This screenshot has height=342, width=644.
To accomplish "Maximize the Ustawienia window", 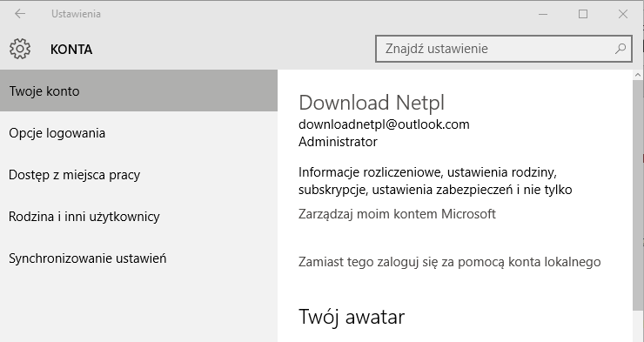I will pos(583,14).
